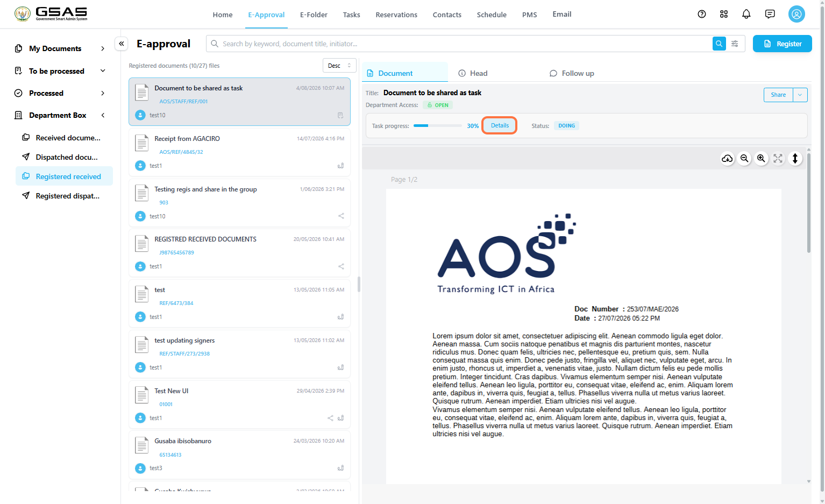Click the test10 avatar on 'Testing regis and share in the group'
825x504 pixels.
pos(140,216)
